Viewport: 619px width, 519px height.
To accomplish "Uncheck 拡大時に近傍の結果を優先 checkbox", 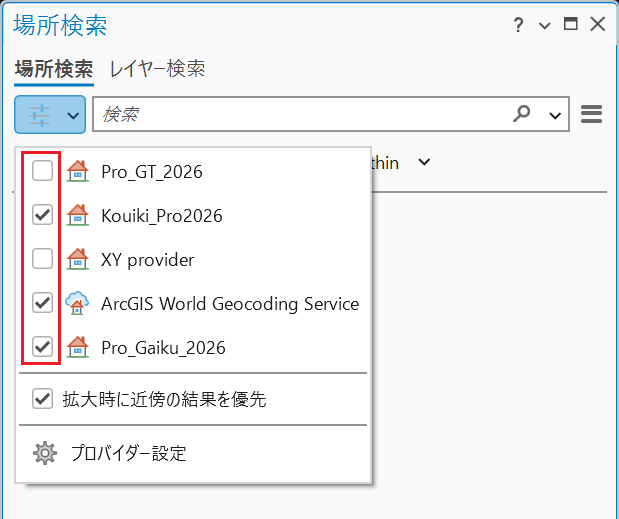I will click(42, 399).
